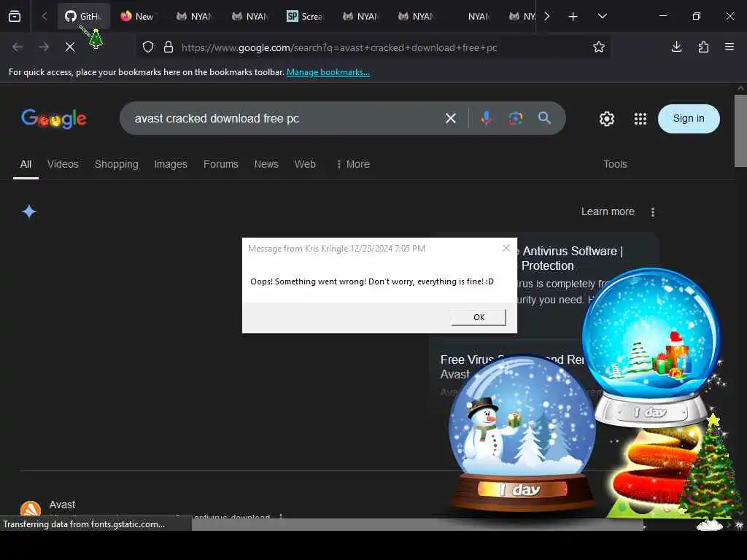Close the Kris Kringle message dialog
The image size is (747, 560).
coord(506,248)
